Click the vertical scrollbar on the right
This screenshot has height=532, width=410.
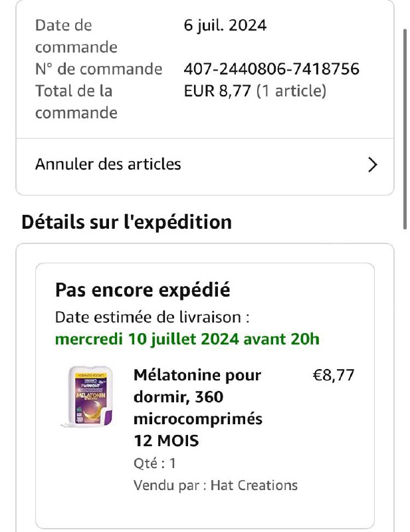click(x=405, y=129)
